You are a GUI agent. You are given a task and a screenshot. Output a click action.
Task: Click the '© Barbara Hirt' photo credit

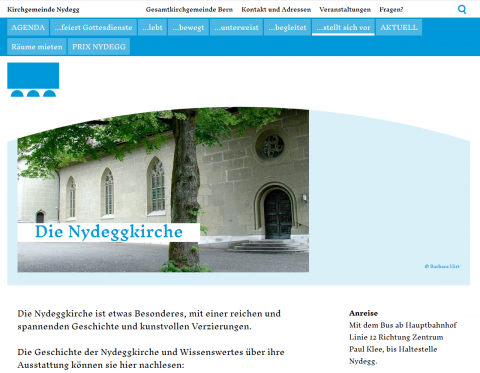(x=442, y=266)
